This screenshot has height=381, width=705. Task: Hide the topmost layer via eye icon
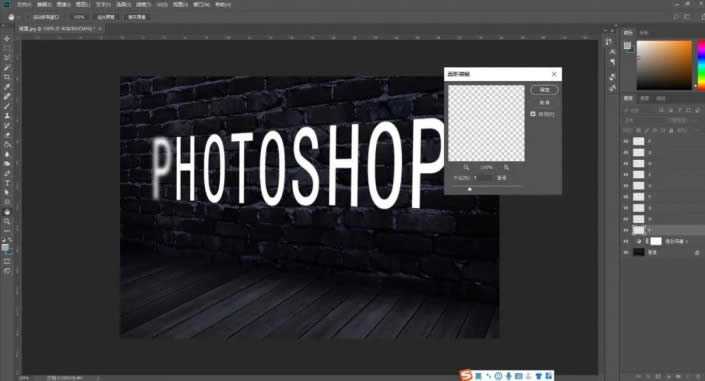point(626,141)
